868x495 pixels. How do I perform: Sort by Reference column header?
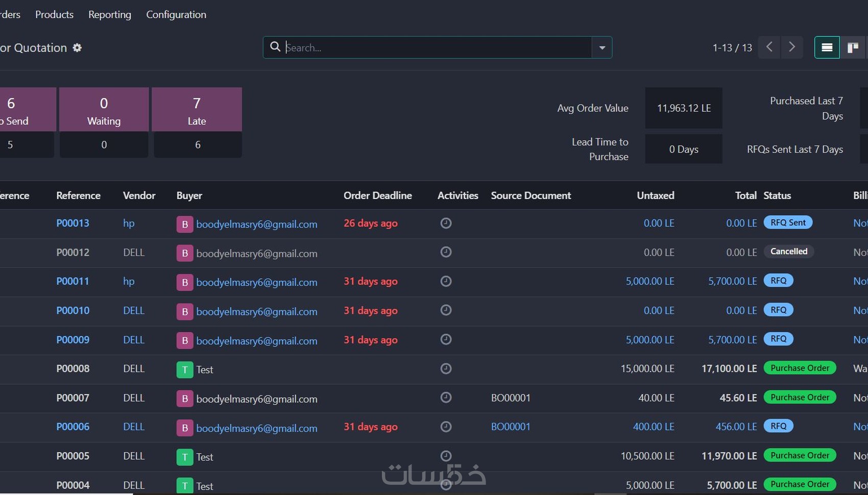pyautogui.click(x=78, y=195)
